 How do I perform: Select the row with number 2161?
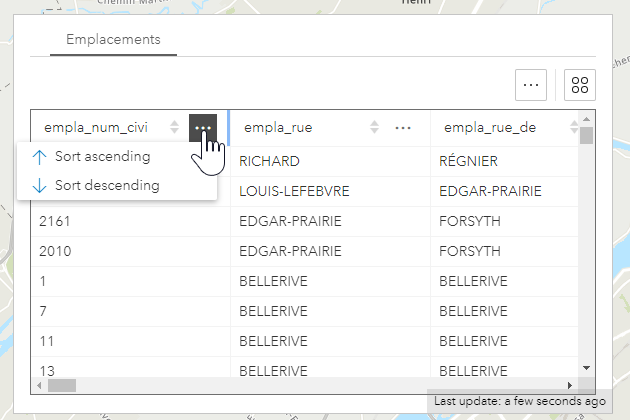pyautogui.click(x=55, y=220)
